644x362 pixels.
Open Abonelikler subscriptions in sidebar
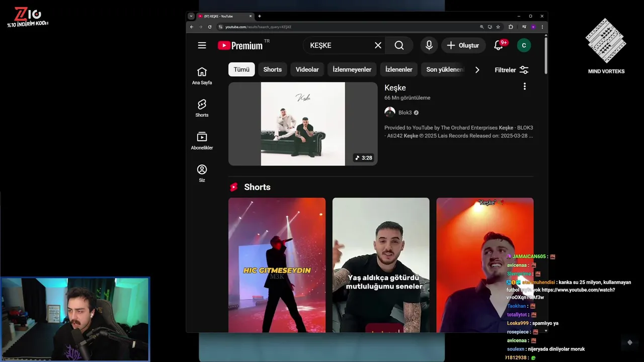pos(202,141)
